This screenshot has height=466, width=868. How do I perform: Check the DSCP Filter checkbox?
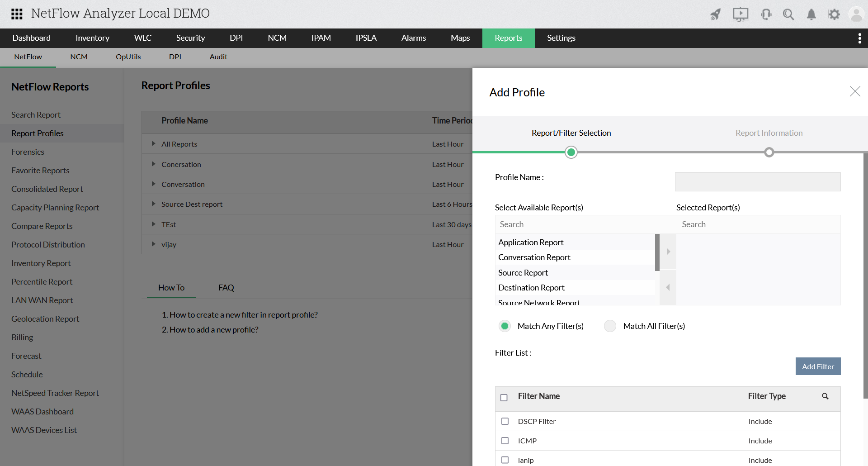pos(505,421)
